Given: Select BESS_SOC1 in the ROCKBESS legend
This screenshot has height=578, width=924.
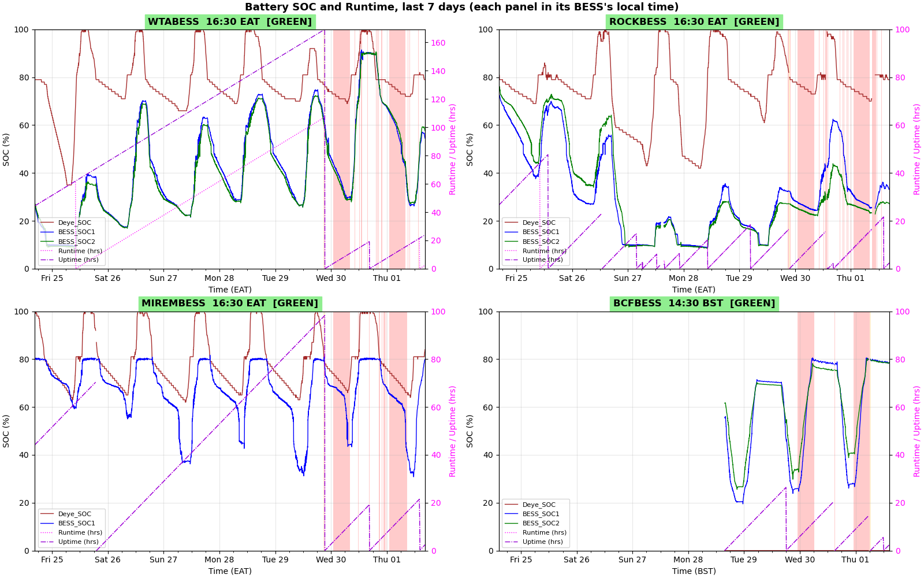Looking at the screenshot, I should click(541, 232).
